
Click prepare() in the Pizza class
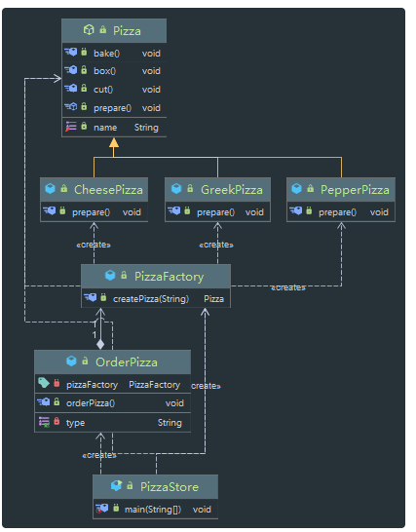[112, 108]
